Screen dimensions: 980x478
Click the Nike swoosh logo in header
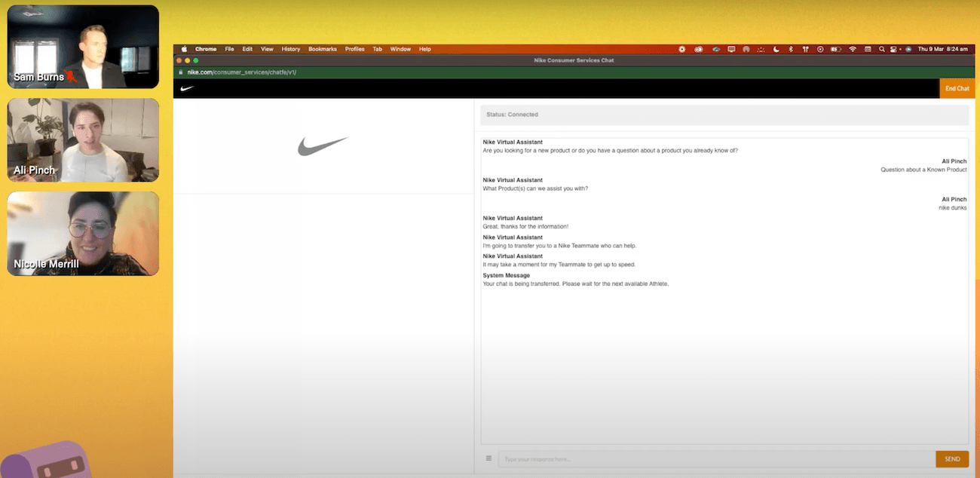click(x=187, y=88)
